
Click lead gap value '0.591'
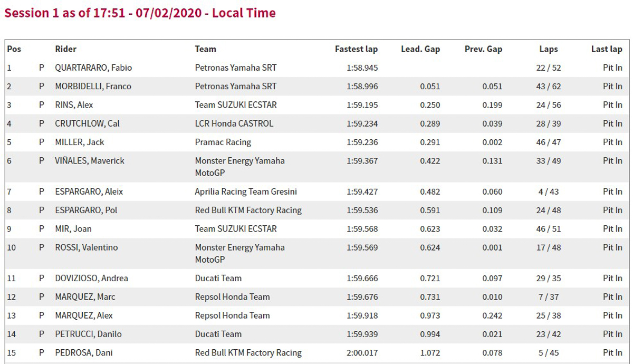[430, 210]
